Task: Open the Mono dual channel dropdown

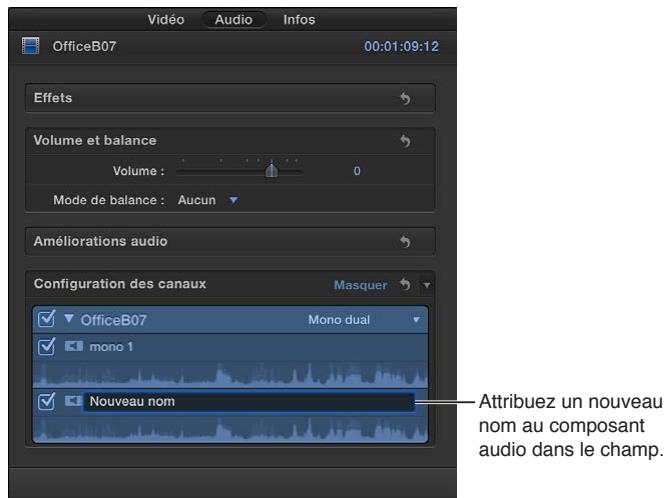Action: (x=364, y=320)
